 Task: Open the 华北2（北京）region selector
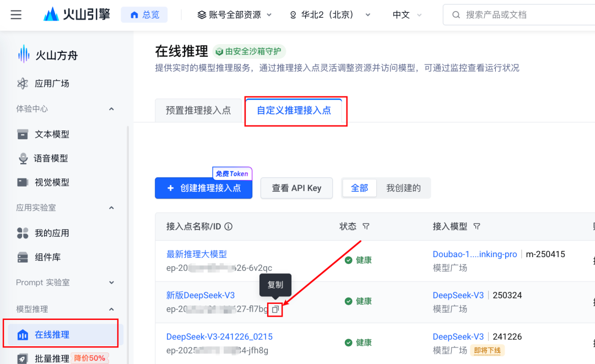coord(330,15)
